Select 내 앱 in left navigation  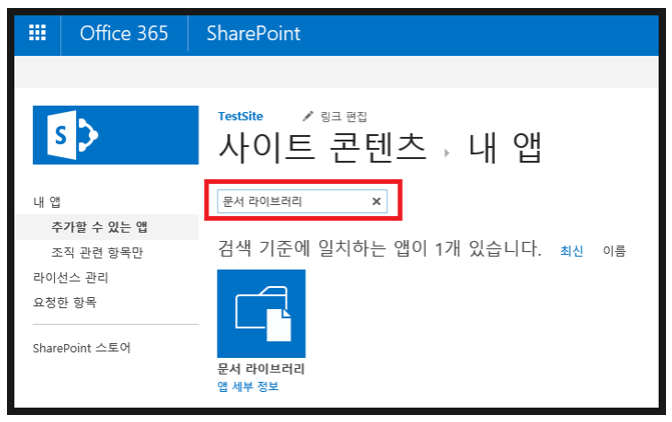point(47,203)
